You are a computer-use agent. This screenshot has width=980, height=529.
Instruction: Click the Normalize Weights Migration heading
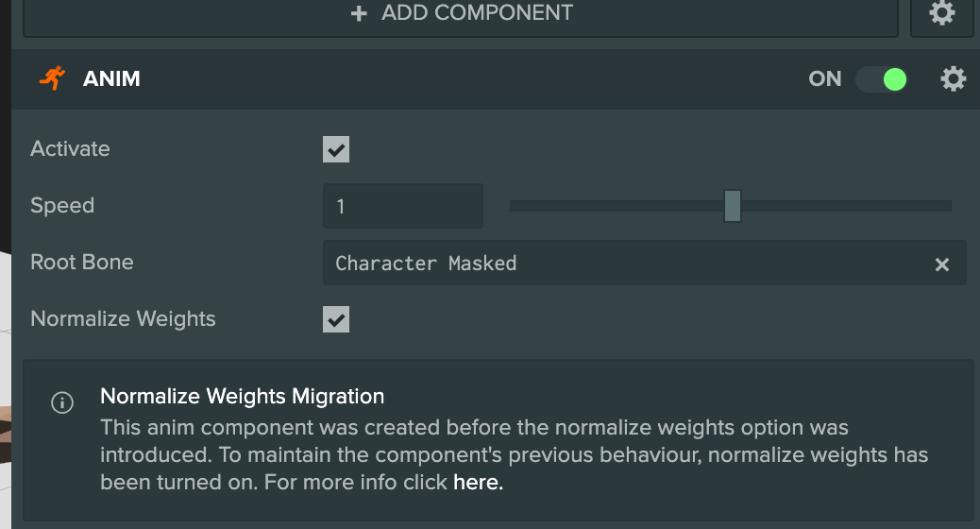[x=242, y=396]
